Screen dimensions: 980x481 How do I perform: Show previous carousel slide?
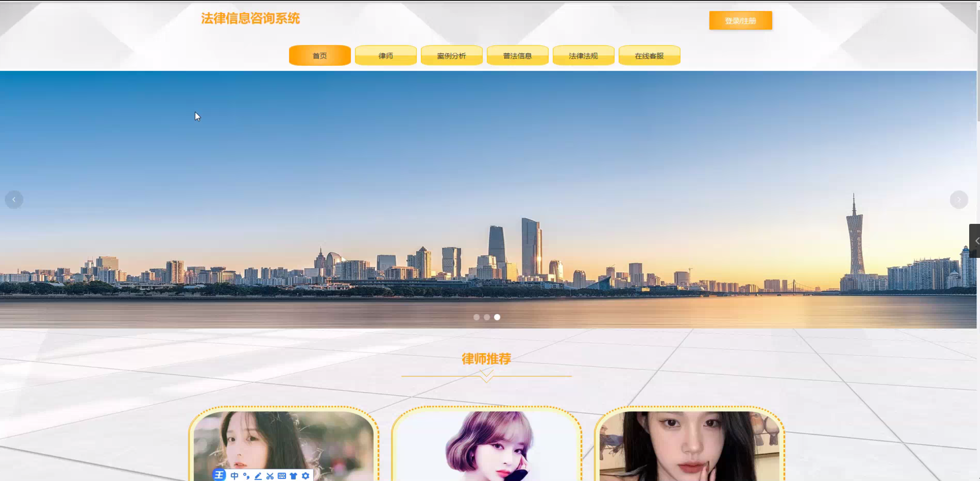point(14,200)
